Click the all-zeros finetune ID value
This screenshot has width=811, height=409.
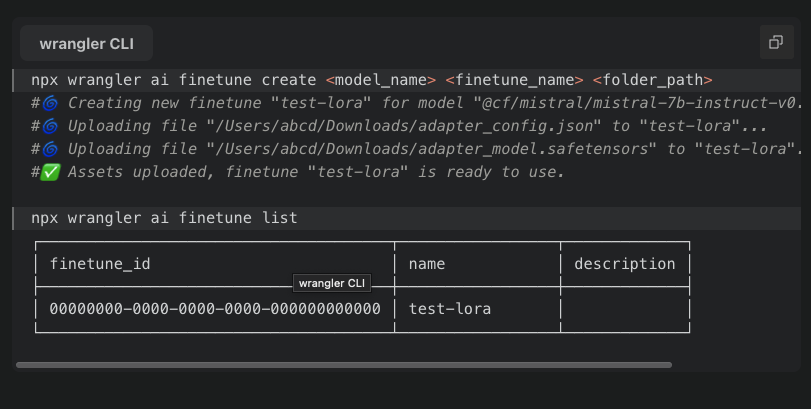coord(215,309)
